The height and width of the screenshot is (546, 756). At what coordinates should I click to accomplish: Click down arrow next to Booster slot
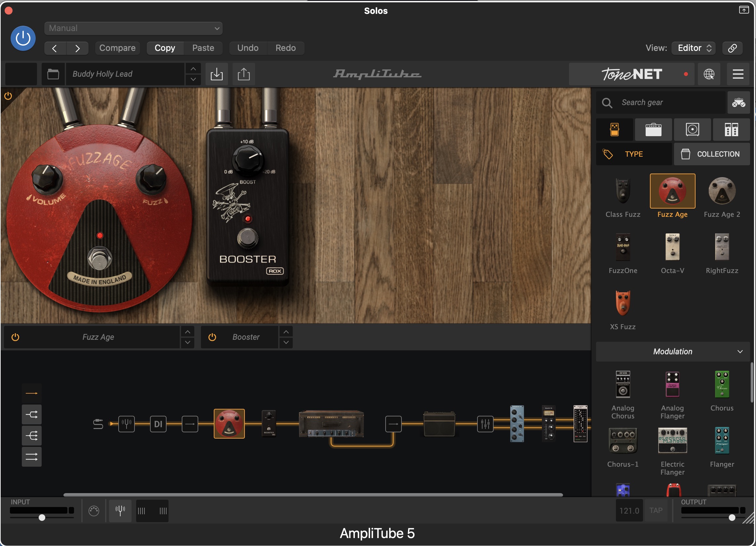click(x=286, y=343)
